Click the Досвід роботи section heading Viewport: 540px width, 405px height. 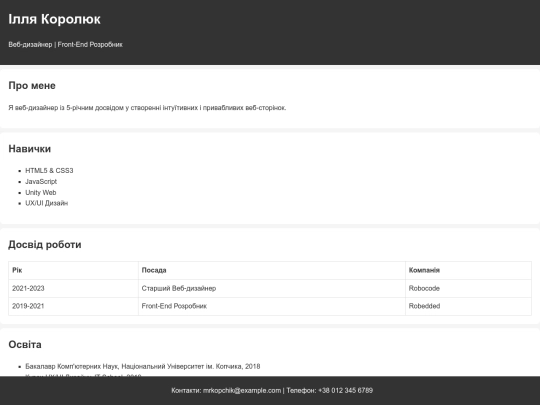pyautogui.click(x=45, y=245)
